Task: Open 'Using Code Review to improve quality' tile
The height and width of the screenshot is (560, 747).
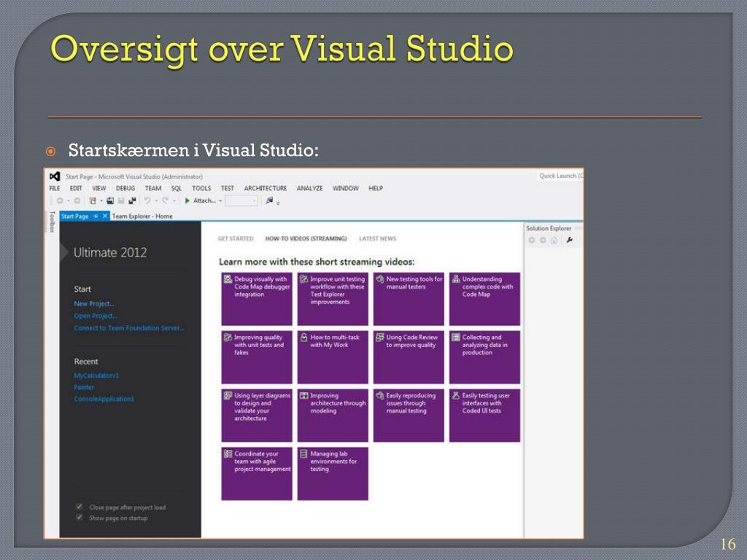Action: point(409,357)
